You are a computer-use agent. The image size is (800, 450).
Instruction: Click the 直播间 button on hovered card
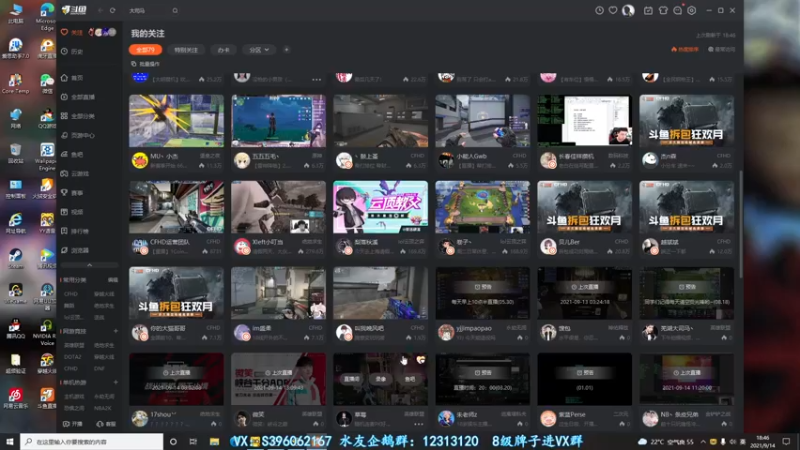pos(352,379)
